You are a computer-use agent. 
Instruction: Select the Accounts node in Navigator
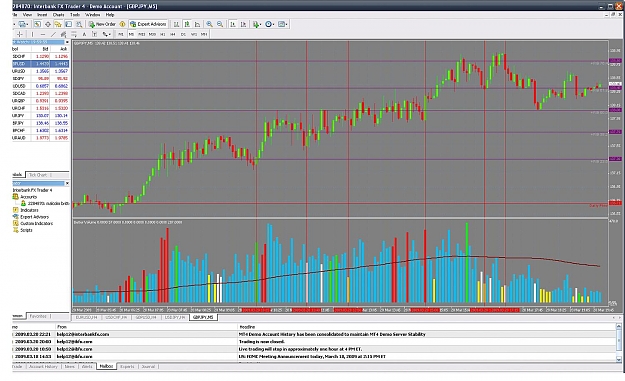click(x=28, y=197)
